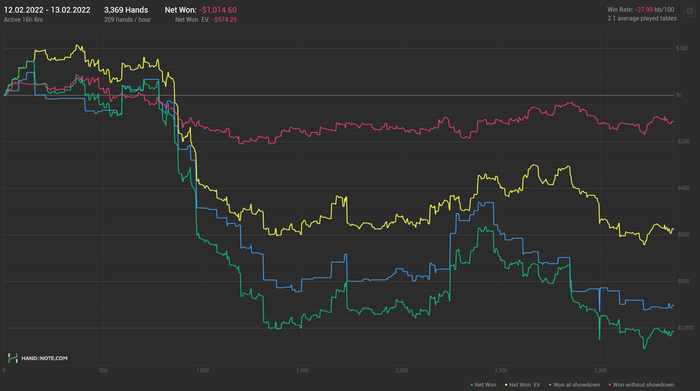Click the blue Won at showdown dot

550,385
